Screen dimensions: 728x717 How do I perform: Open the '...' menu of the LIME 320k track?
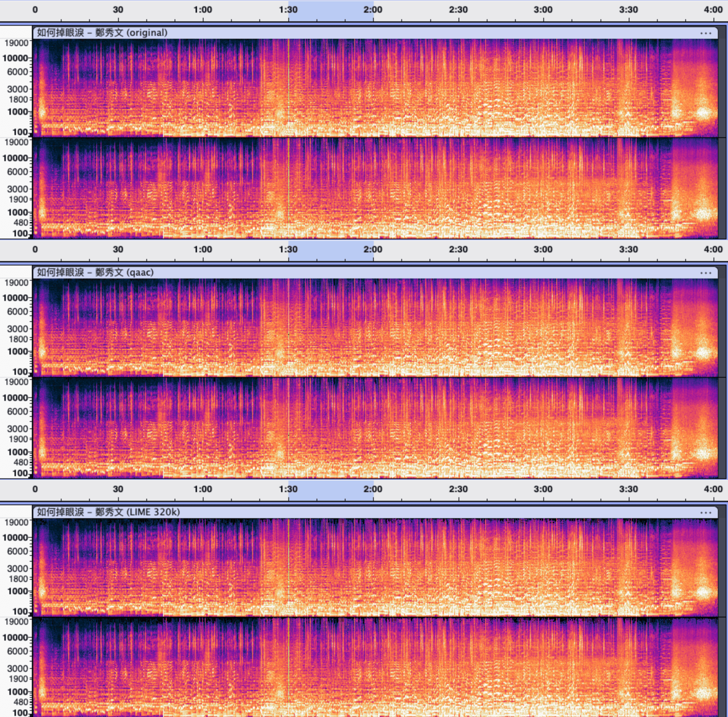tap(706, 512)
